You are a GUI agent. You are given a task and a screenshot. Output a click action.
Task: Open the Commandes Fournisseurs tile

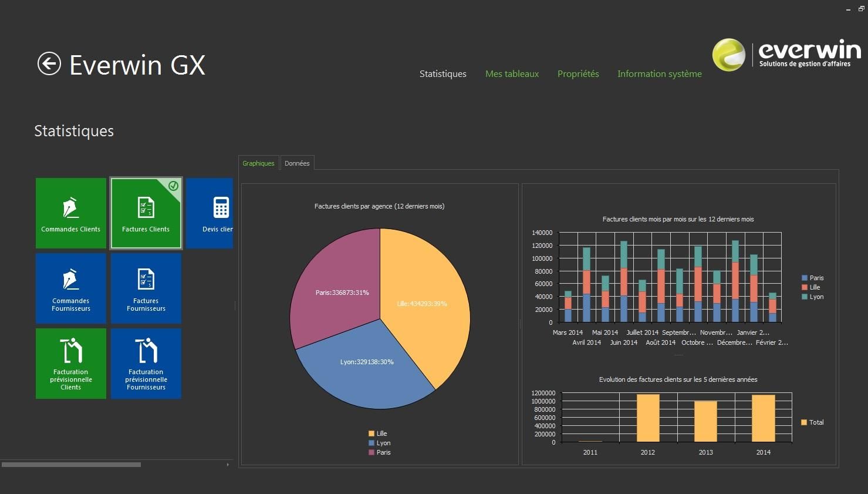tap(71, 288)
